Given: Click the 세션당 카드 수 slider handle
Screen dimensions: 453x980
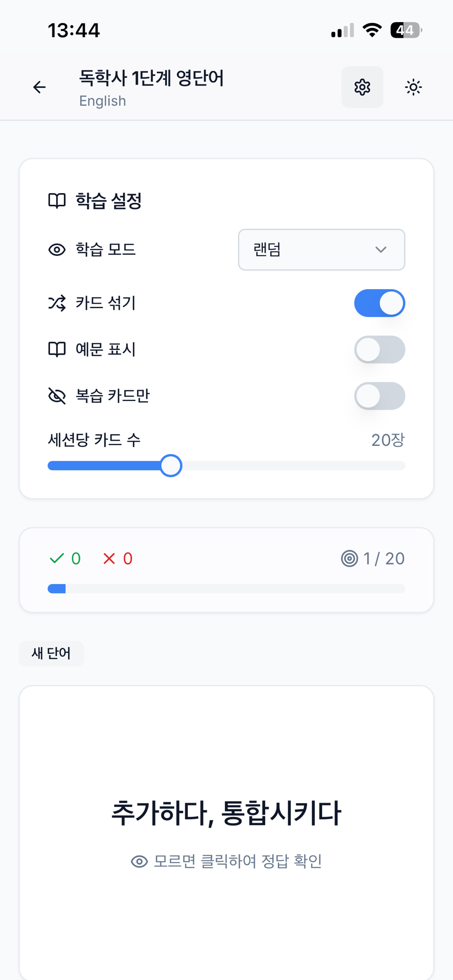Looking at the screenshot, I should pyautogui.click(x=171, y=465).
